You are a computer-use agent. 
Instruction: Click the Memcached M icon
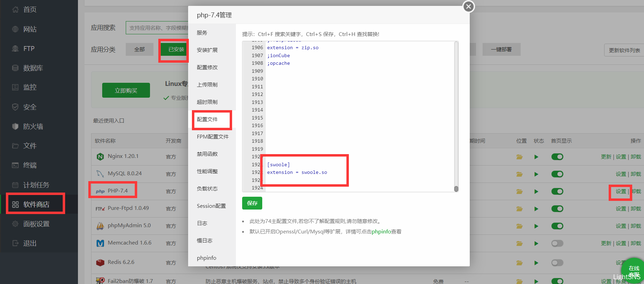click(x=100, y=243)
